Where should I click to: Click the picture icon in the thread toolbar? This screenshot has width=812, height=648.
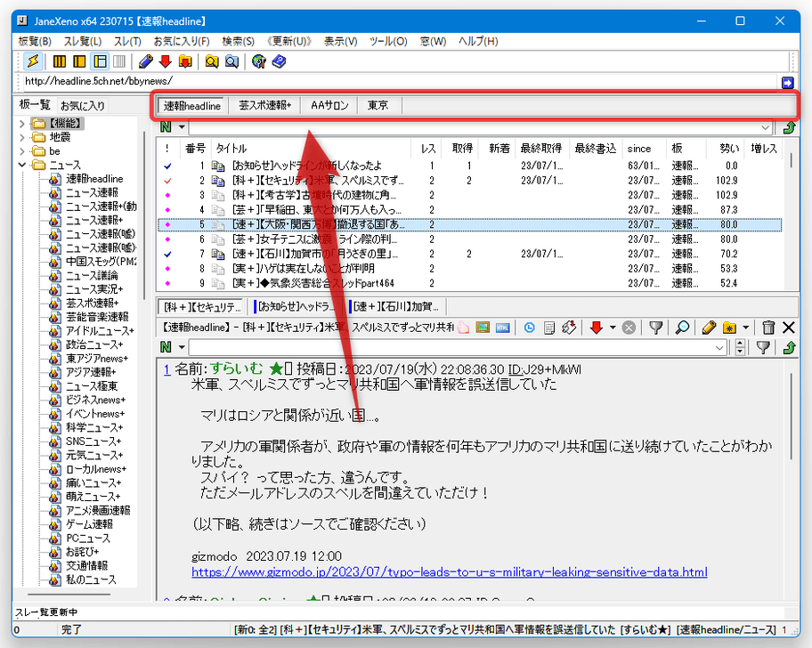click(483, 327)
